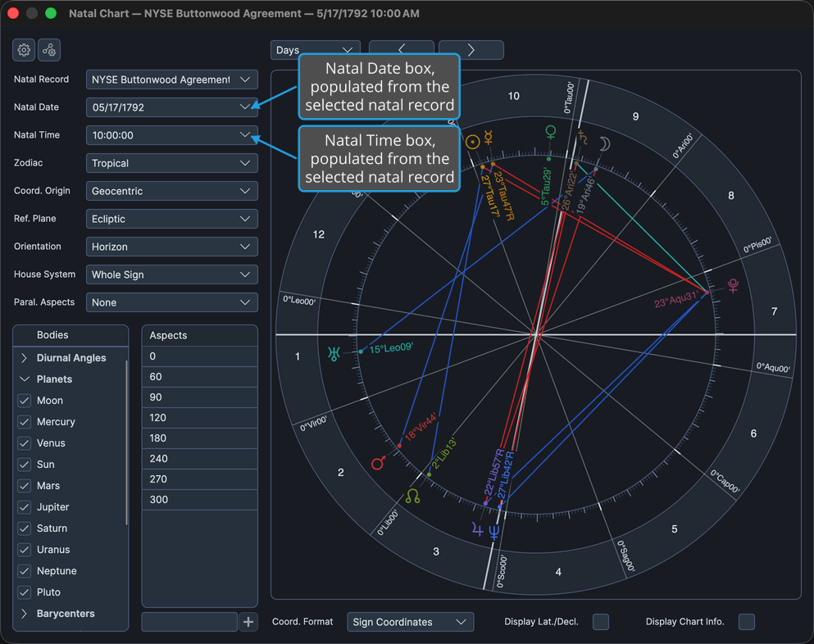Select the Moon crescent glyph on chart
Viewport: 814px width, 644px height.
point(604,144)
